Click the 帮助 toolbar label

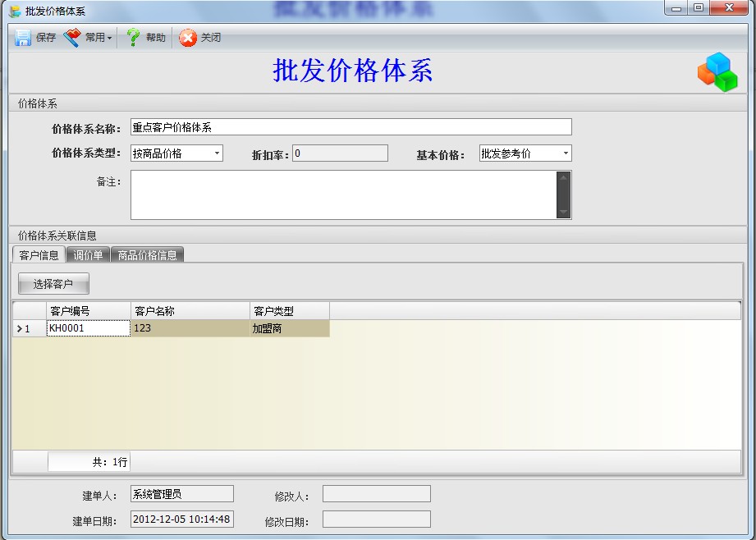(x=156, y=38)
